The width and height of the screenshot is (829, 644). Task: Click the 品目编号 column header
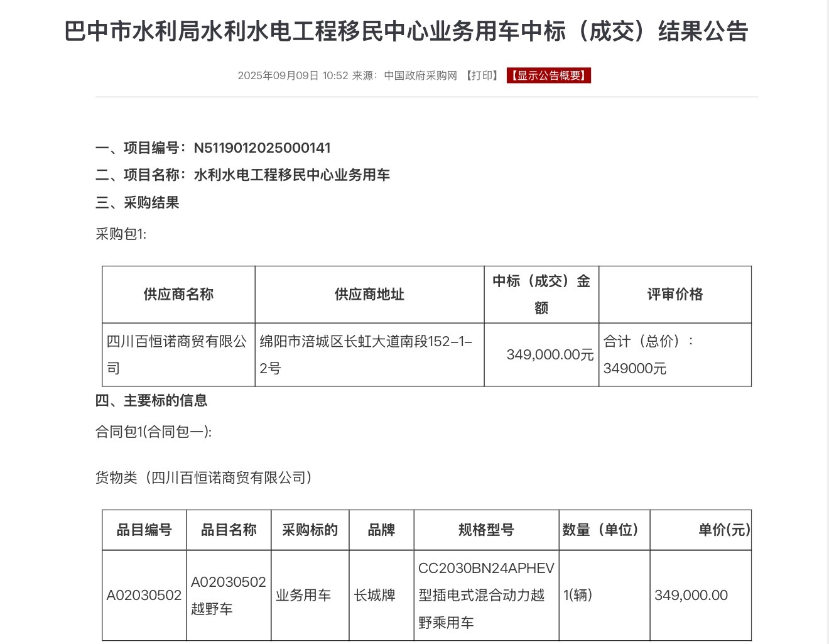(144, 530)
